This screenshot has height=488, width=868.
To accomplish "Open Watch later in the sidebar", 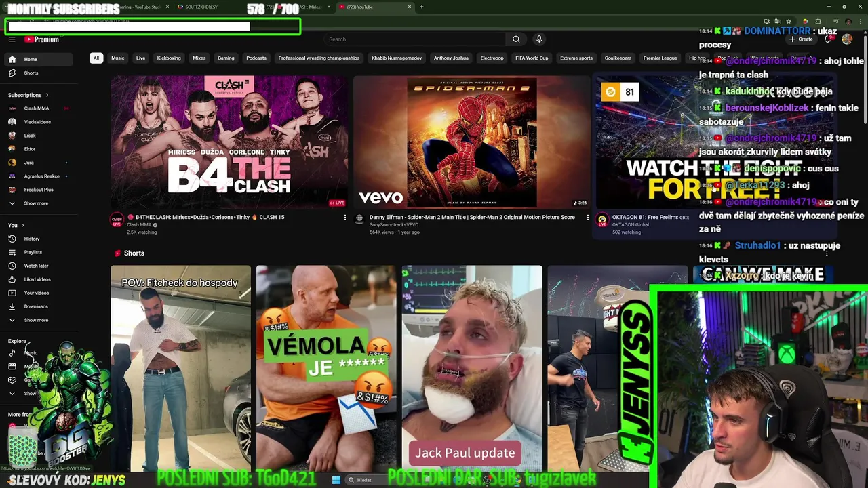I will point(39,266).
